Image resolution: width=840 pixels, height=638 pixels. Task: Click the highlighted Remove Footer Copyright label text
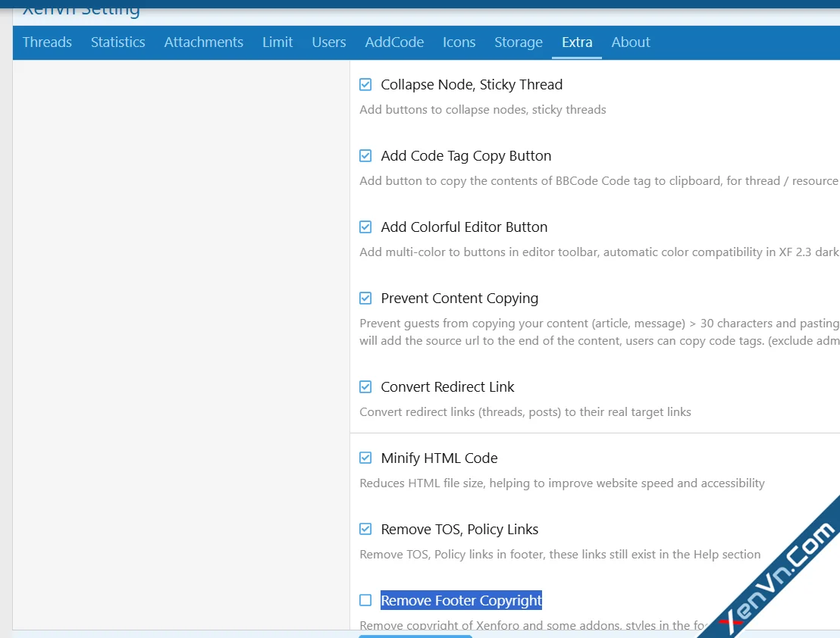[461, 601]
